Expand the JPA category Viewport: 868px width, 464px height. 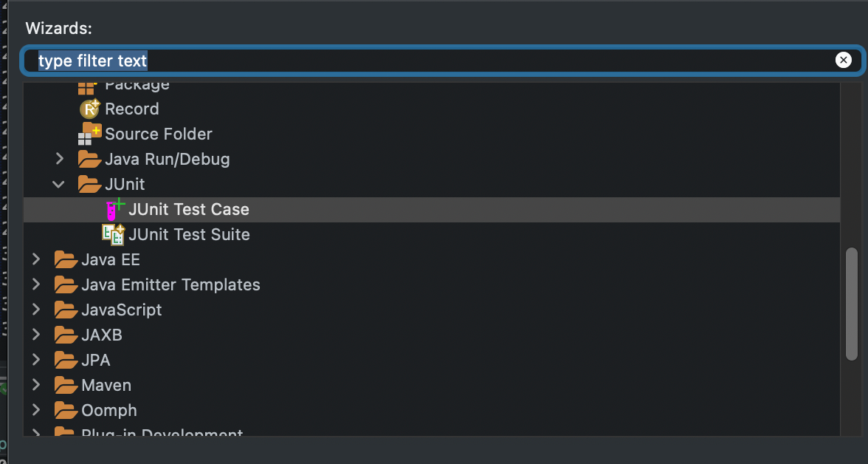coord(35,360)
